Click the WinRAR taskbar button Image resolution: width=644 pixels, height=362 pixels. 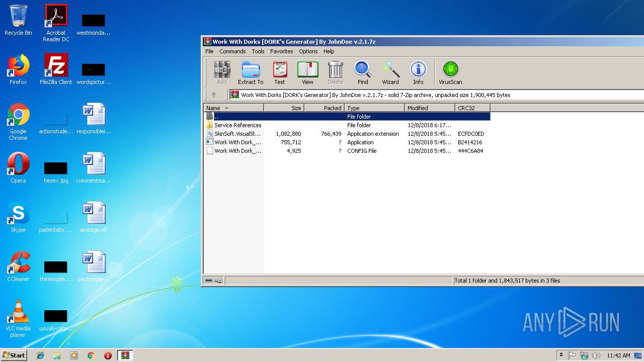[125, 355]
